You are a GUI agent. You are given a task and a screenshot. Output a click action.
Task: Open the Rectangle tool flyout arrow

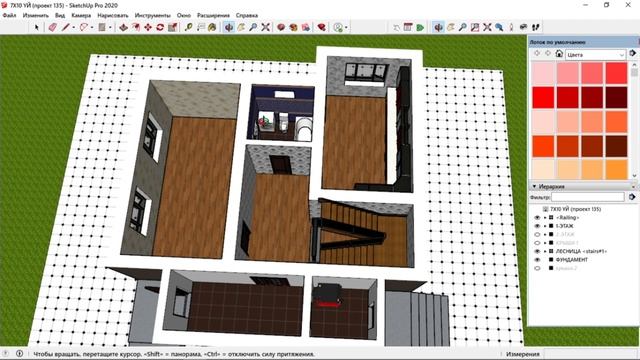point(110,28)
